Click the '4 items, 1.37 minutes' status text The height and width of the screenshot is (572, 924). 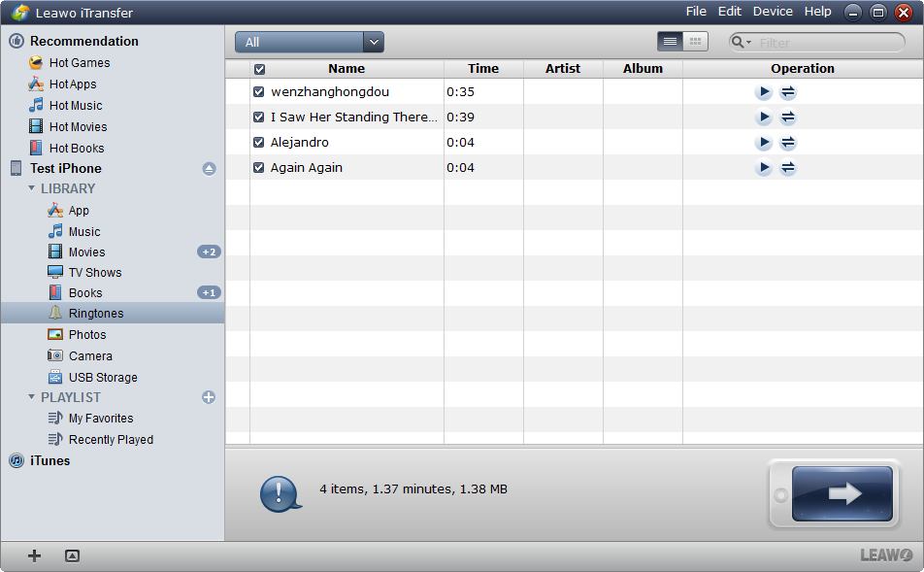point(413,488)
